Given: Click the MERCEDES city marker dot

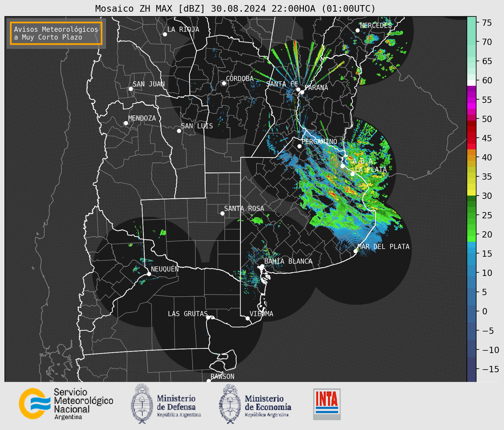Looking at the screenshot, I should [x=358, y=31].
